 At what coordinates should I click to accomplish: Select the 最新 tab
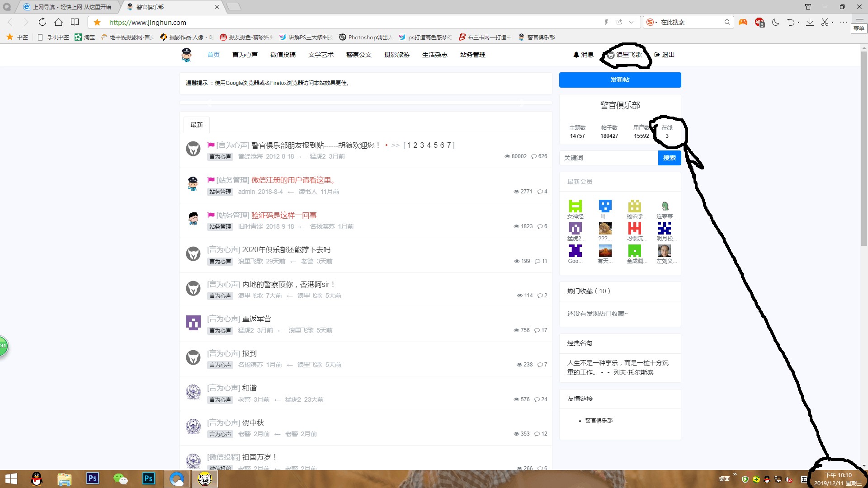coord(197,125)
